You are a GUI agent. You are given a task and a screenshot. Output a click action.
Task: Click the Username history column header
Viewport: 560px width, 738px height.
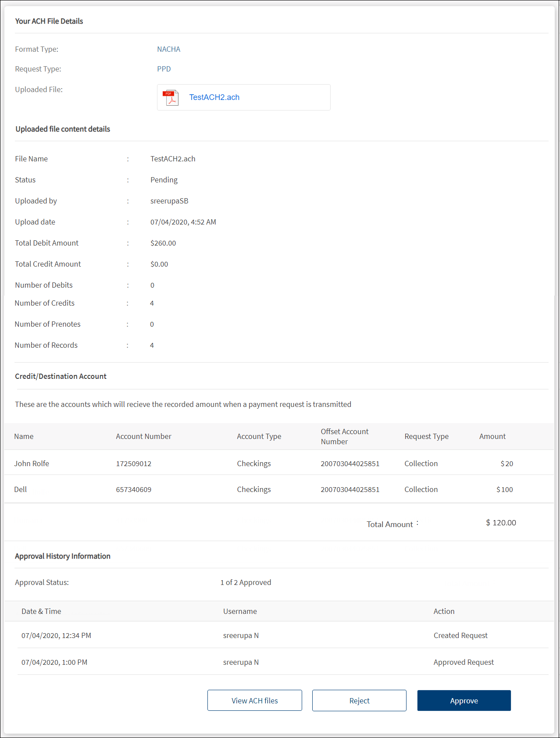click(240, 611)
